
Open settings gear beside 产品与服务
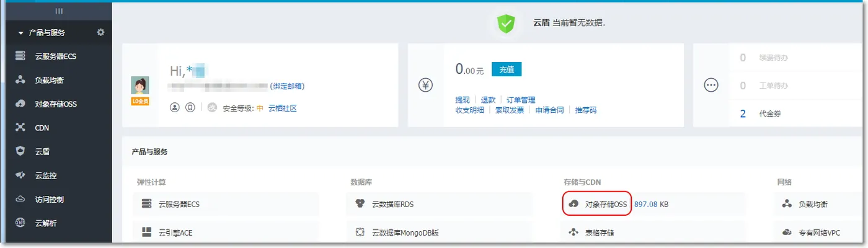tap(100, 32)
